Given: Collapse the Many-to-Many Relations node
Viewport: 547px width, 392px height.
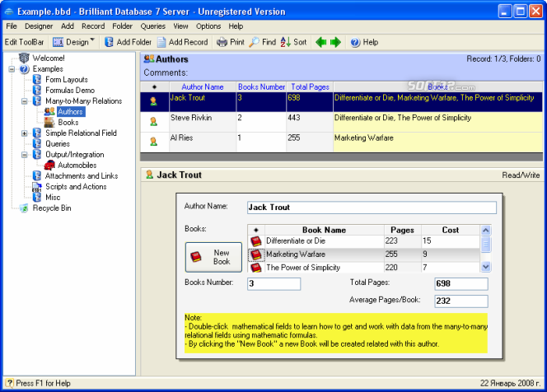Looking at the screenshot, I should click(25, 101).
